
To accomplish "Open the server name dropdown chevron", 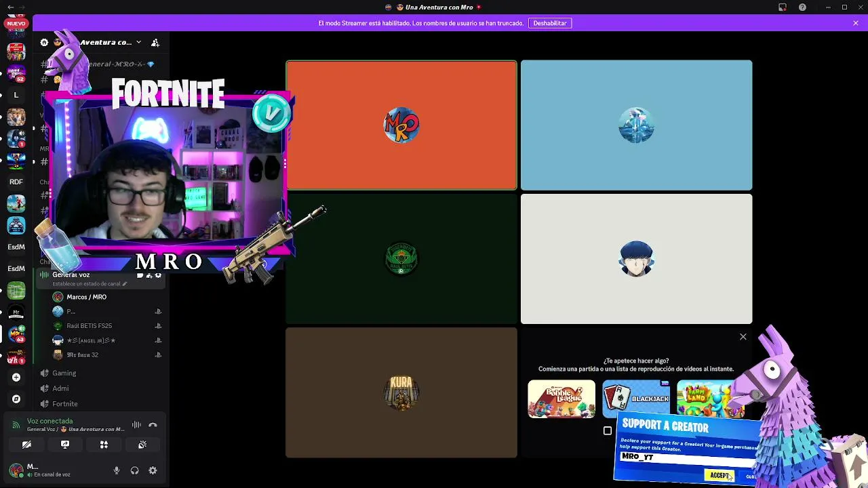I will 138,42.
